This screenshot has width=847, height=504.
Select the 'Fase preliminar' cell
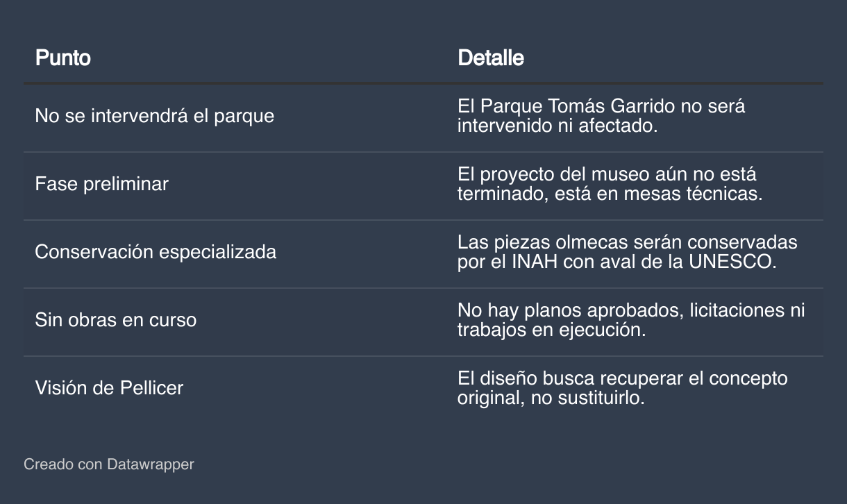click(x=101, y=184)
